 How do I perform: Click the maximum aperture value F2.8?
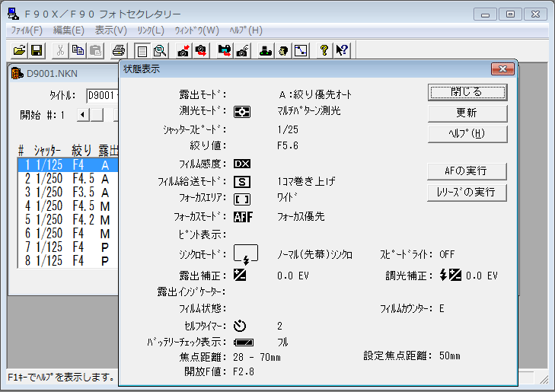click(244, 372)
